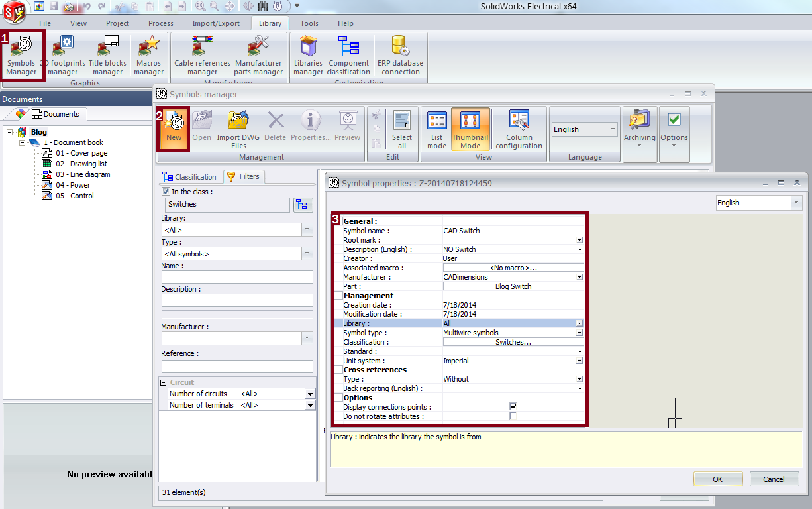812x509 pixels.
Task: Collapse the Blog project tree node
Action: pos(10,132)
